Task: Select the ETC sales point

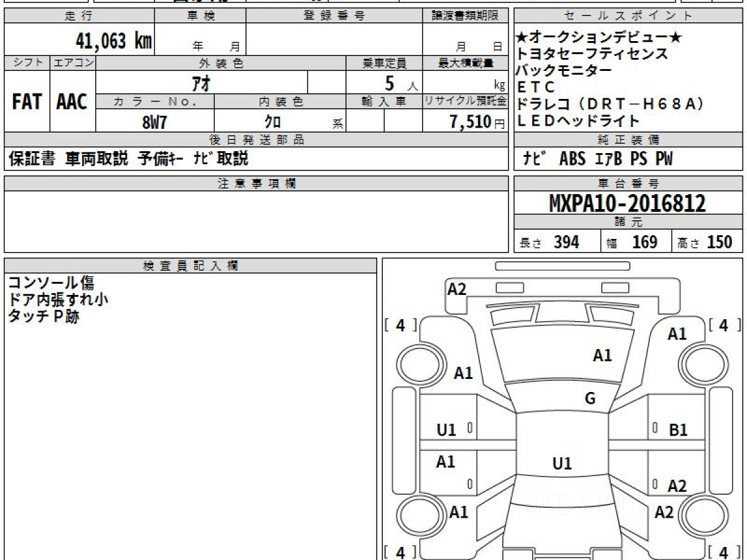Action: click(x=535, y=88)
